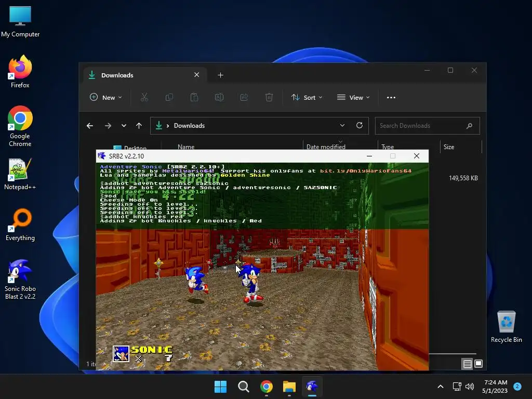
Task: Switch to SRB2 taskbar icon
Action: [312, 387]
